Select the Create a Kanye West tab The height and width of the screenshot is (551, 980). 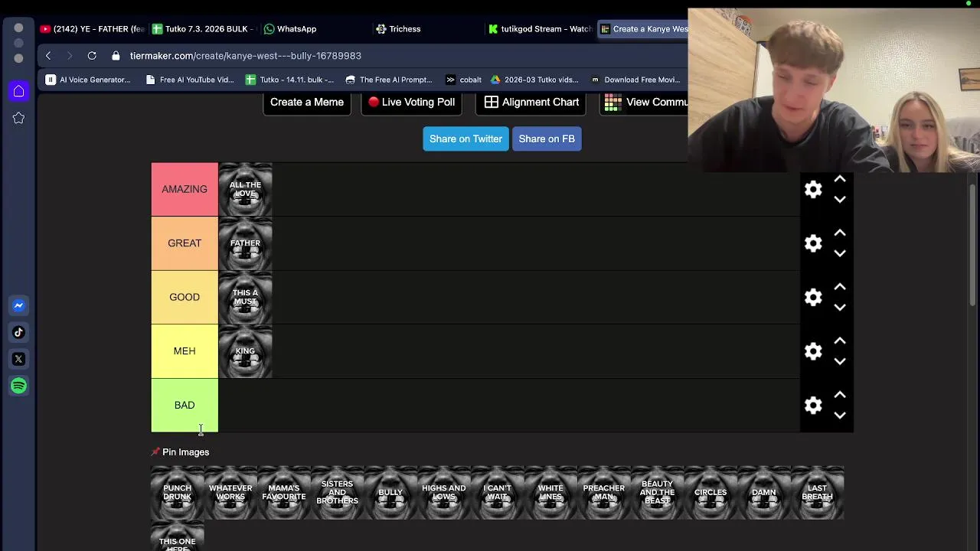(643, 29)
